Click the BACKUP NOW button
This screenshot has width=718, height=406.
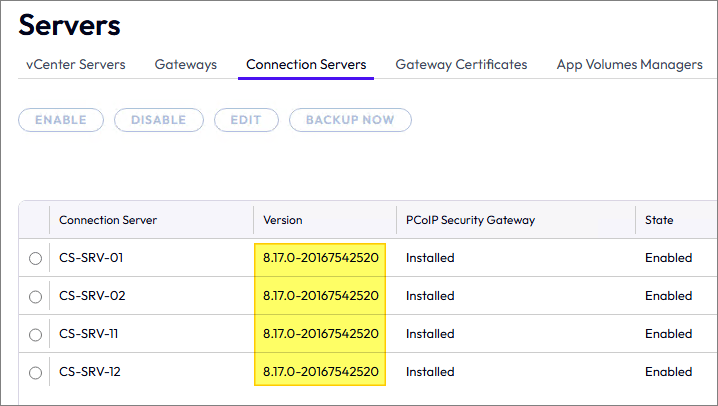(350, 120)
